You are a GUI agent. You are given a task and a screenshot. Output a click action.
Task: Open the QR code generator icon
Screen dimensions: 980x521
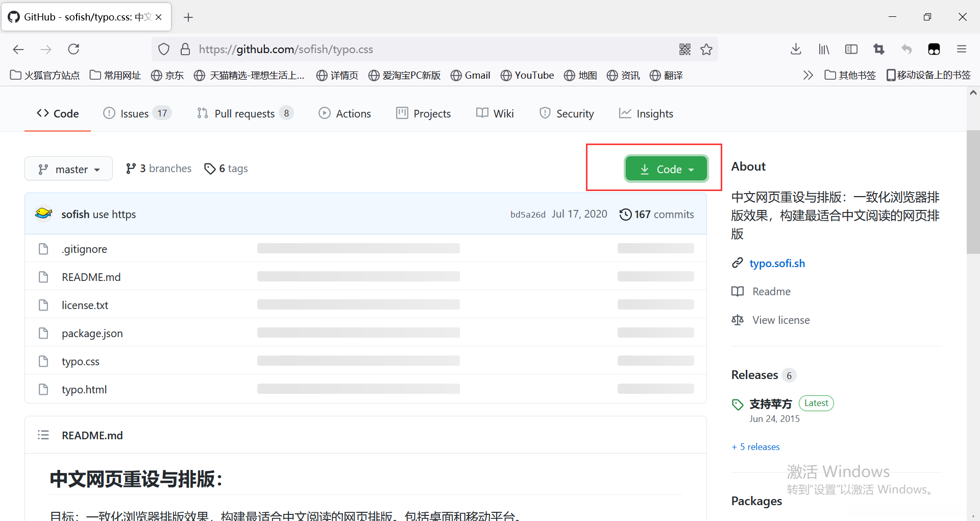685,49
